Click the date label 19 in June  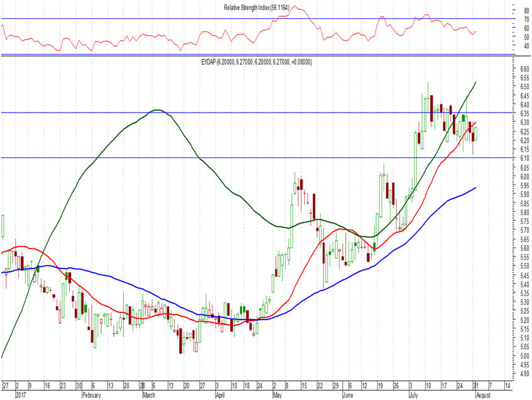380,386
